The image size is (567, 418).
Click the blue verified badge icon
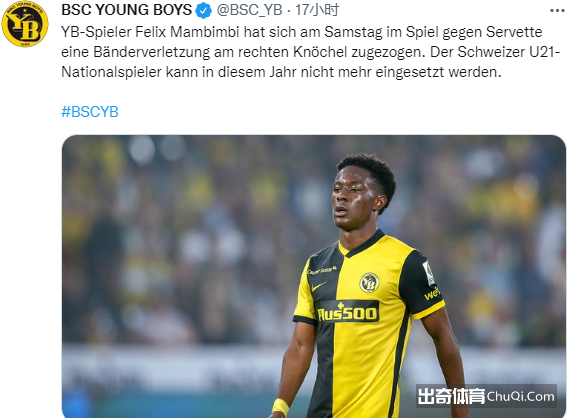(x=204, y=10)
